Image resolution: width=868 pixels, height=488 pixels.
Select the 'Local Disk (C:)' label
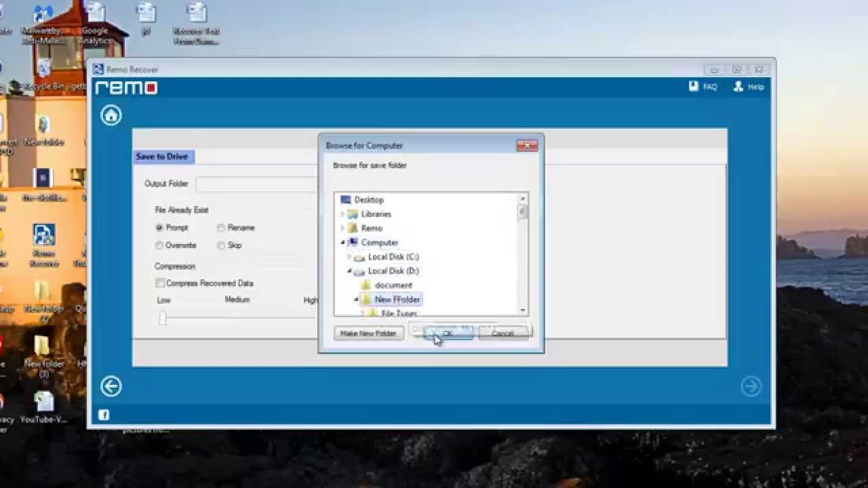click(x=393, y=257)
